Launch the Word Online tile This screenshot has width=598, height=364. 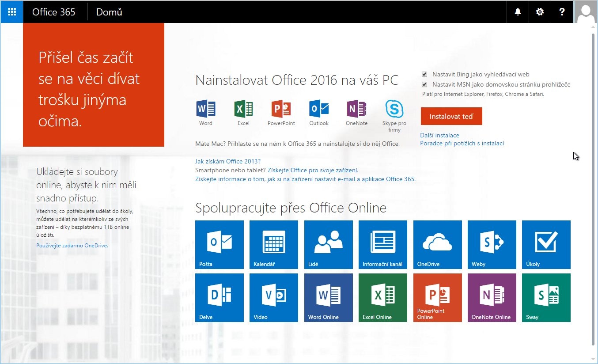point(329,298)
